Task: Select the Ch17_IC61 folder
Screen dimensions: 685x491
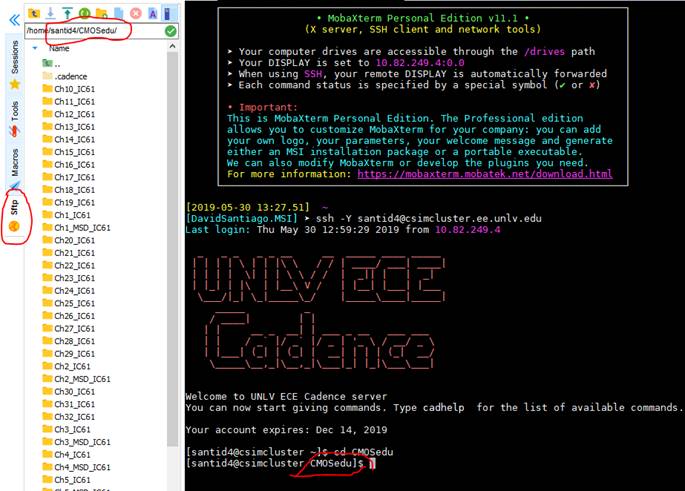Action: click(69, 177)
